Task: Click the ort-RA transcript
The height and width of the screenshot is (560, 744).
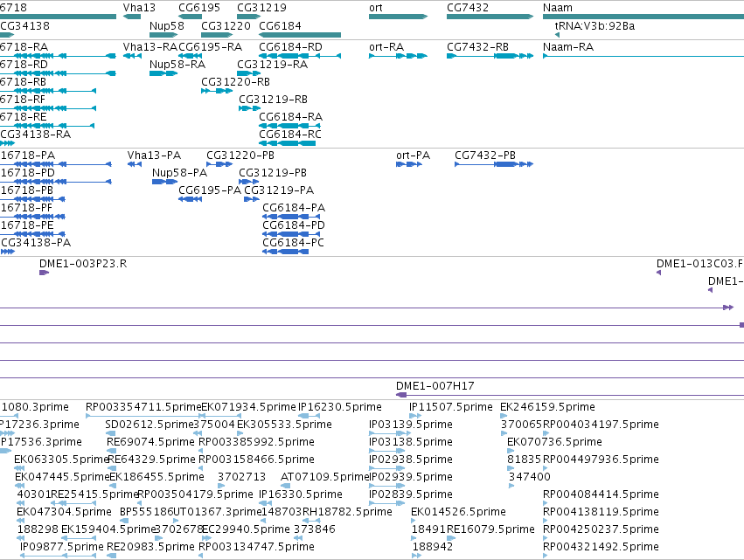Action: pyautogui.click(x=398, y=56)
